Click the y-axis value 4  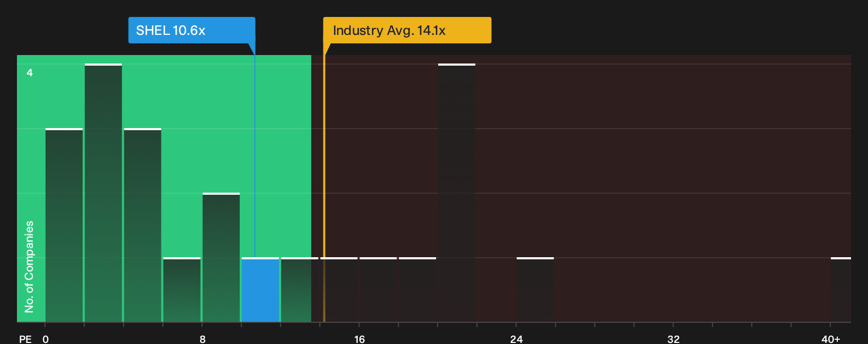[x=30, y=73]
